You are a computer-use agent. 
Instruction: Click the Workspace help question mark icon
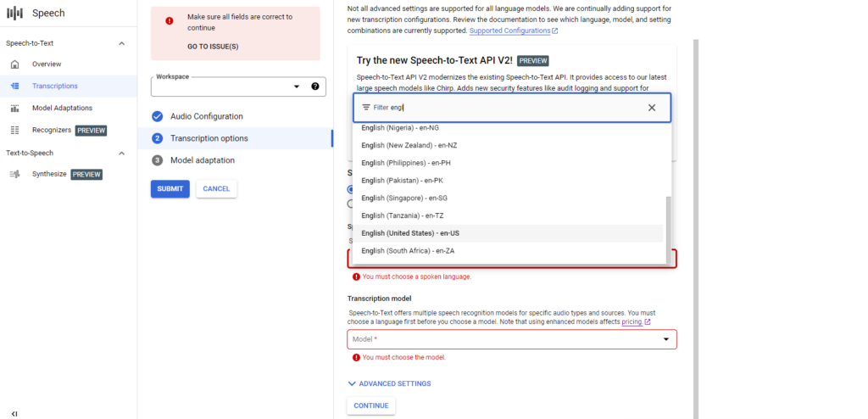coord(315,87)
